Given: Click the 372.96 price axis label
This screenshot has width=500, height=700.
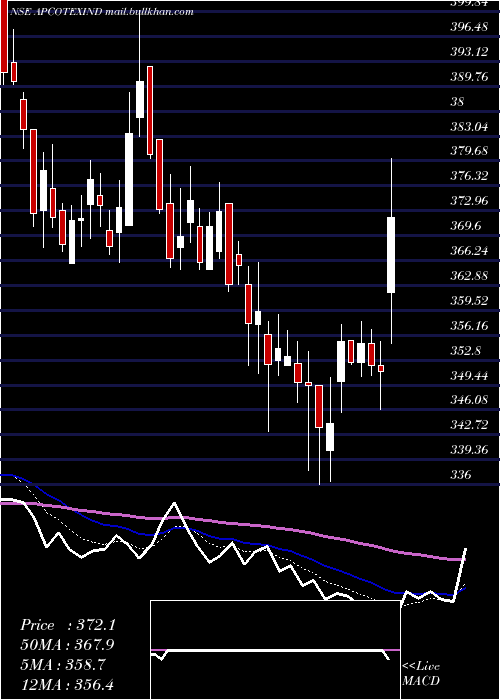Looking at the screenshot, I should click(x=469, y=201).
